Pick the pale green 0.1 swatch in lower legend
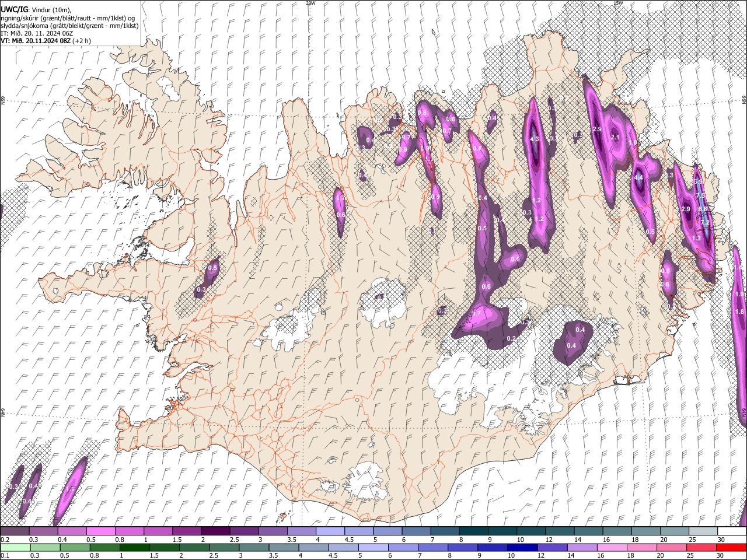Image resolution: width=747 pixels, height=560 pixels. [15, 547]
